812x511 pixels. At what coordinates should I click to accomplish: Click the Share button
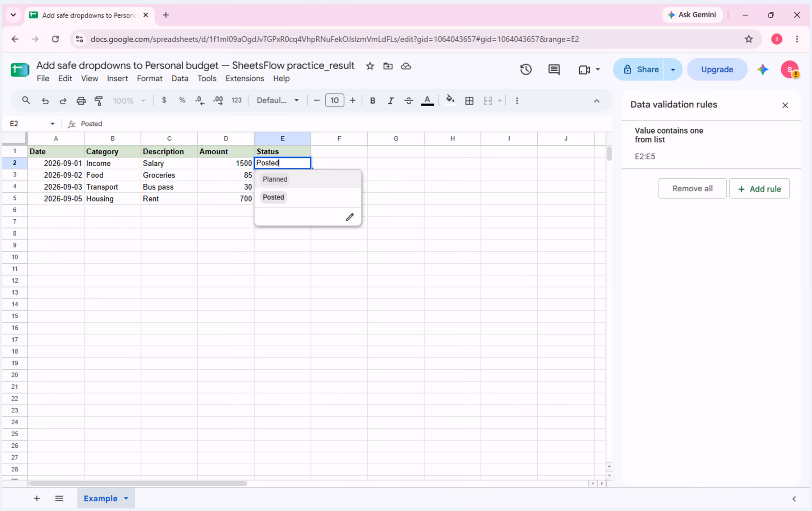tap(639, 70)
